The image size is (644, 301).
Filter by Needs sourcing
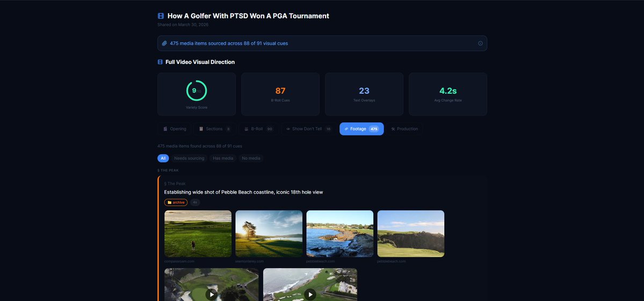coord(189,159)
